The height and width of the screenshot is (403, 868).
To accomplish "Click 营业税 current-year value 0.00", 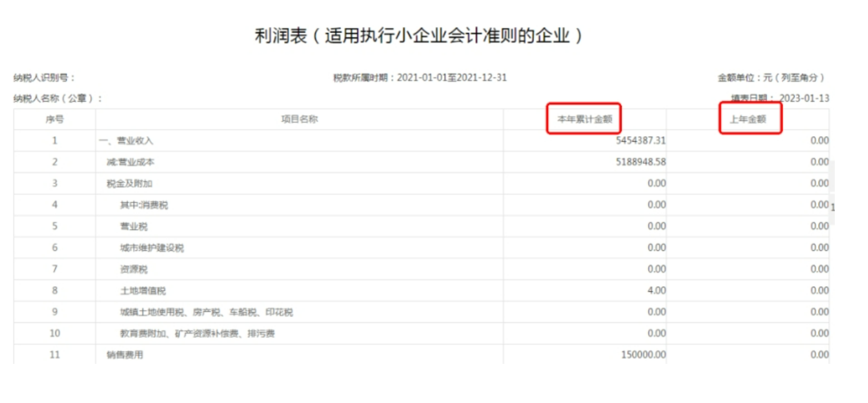I will [656, 226].
